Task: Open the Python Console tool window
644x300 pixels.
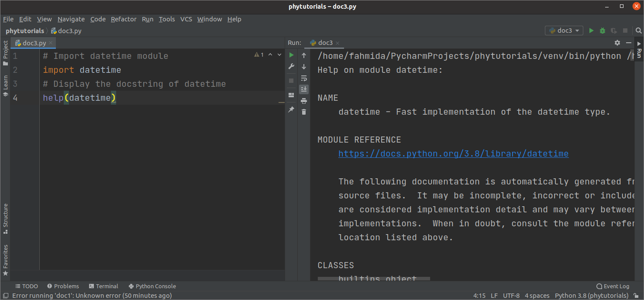Action: click(x=152, y=286)
